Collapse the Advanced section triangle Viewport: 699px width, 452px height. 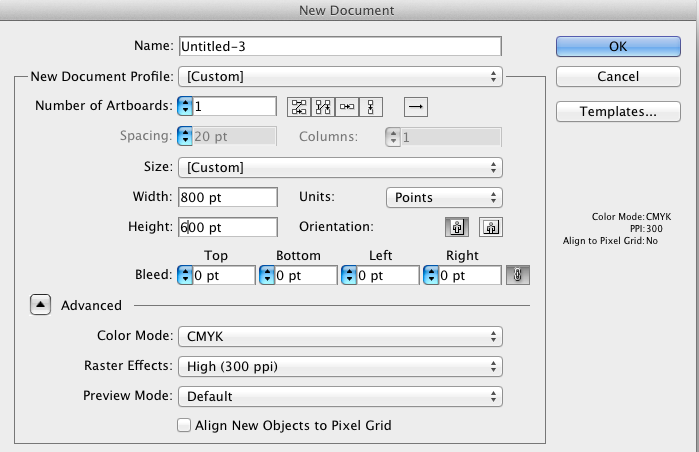40,305
